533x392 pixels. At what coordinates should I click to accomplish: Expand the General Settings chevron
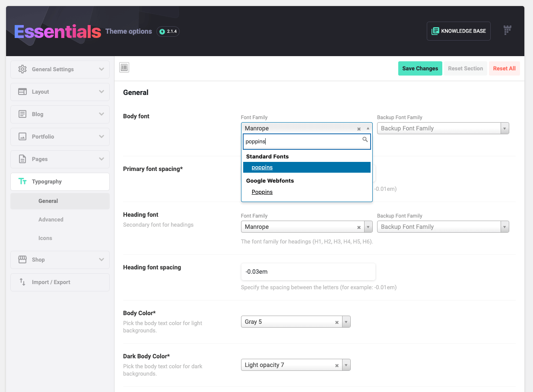[x=102, y=69]
